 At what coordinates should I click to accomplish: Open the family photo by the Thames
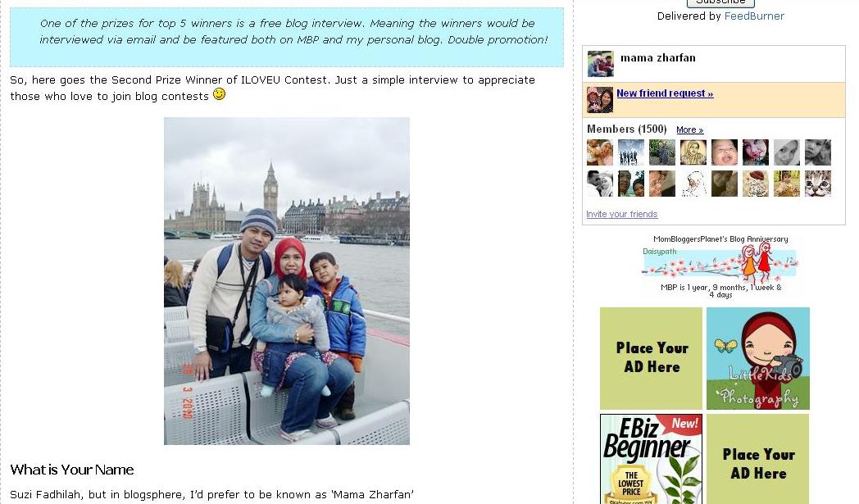click(287, 281)
